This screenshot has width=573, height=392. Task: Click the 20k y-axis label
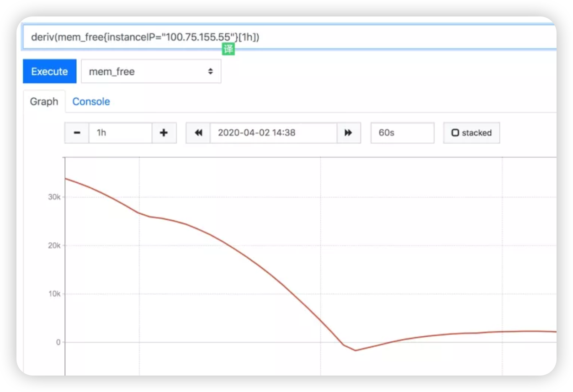click(55, 245)
